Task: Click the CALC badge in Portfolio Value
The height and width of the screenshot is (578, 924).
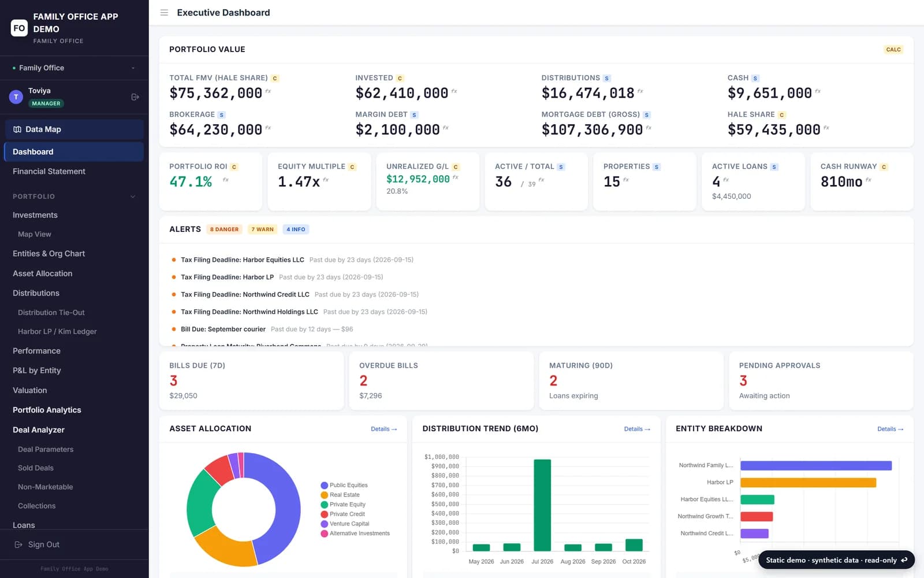Action: point(893,50)
